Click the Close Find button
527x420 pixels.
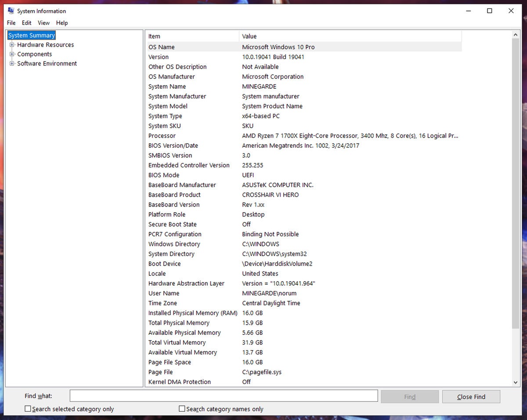(471, 397)
